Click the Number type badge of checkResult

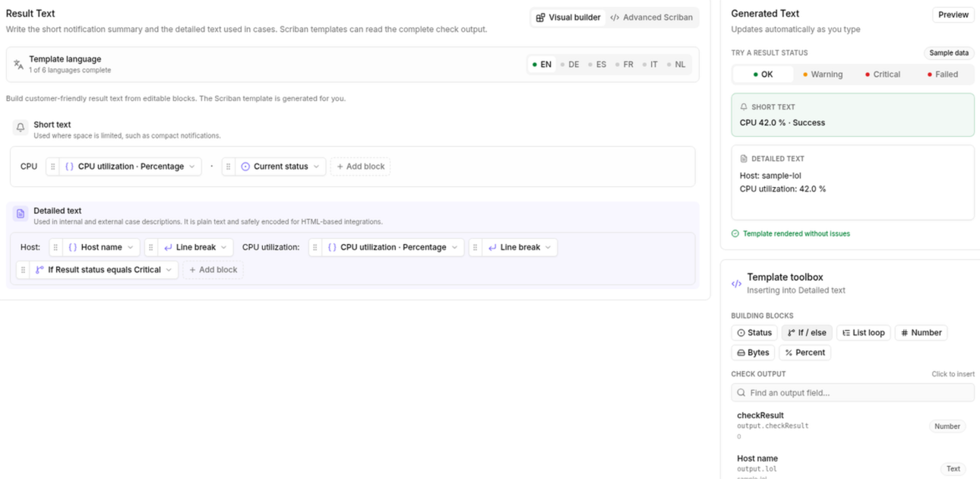click(x=947, y=427)
